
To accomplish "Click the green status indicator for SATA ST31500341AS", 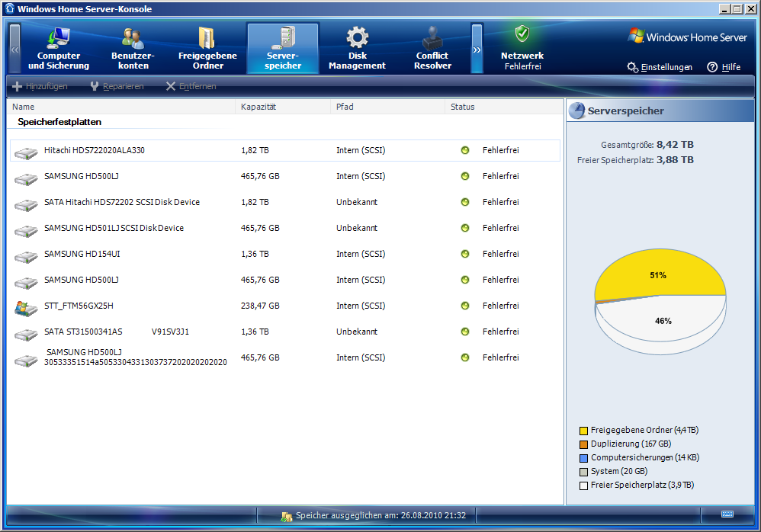I will tap(465, 332).
